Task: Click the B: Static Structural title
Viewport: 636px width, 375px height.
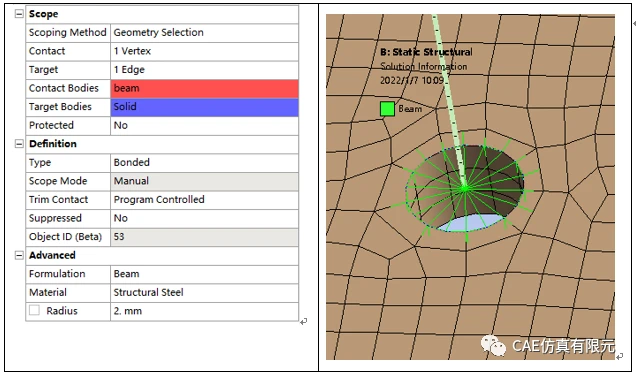Action: (426, 52)
